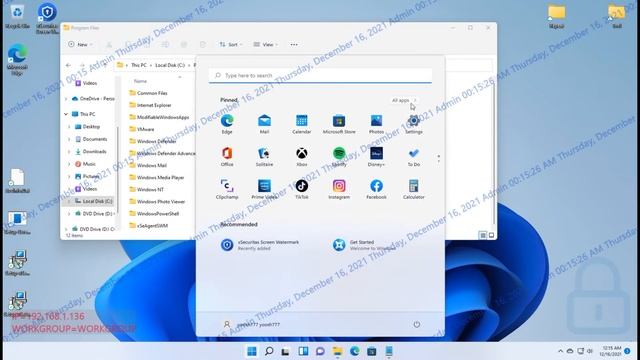Open Microsoft Edge desktop shortcut
This screenshot has height=360, width=640.
(x=17, y=60)
